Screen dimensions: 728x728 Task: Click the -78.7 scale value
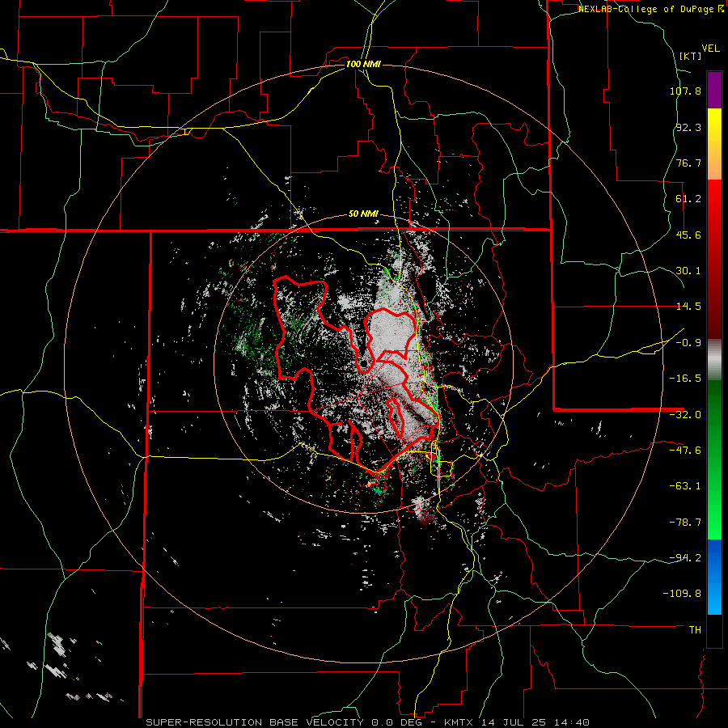[685, 523]
